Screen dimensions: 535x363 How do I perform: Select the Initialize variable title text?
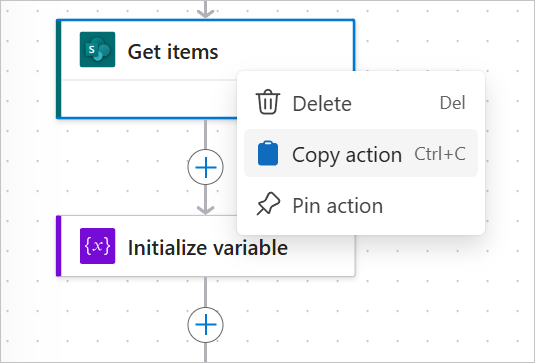pos(207,248)
